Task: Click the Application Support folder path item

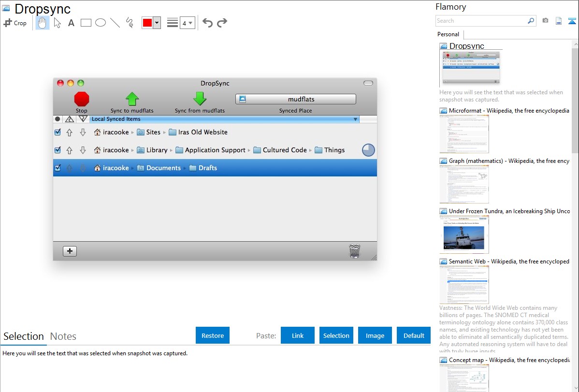Action: [x=210, y=150]
